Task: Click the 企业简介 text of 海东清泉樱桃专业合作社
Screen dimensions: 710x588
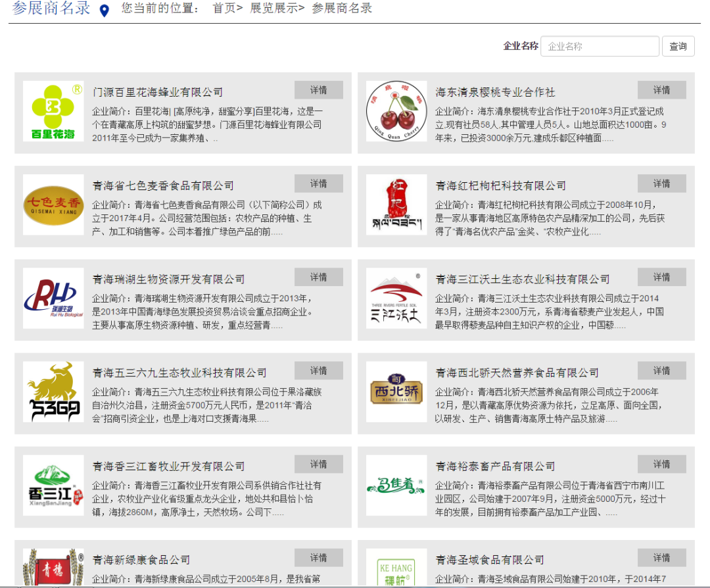Action: tap(551, 124)
